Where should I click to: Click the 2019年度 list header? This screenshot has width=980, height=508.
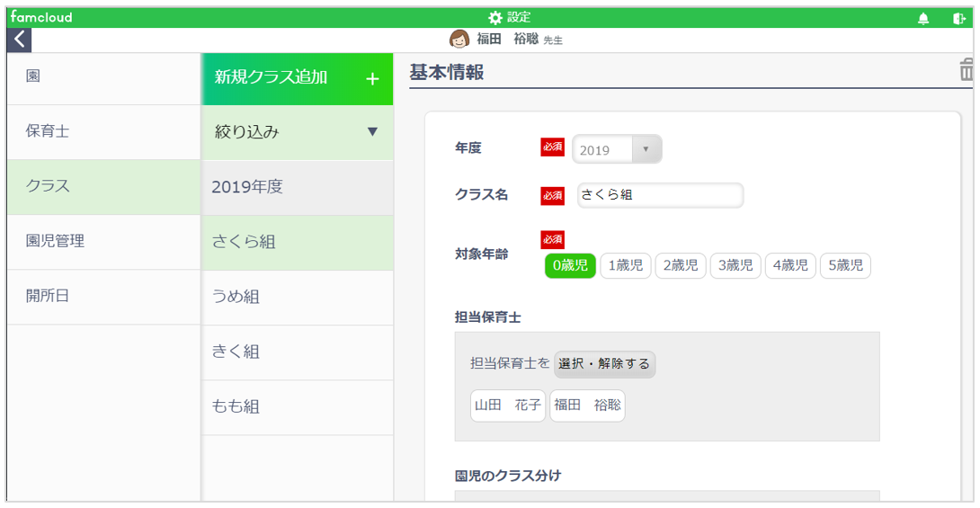click(298, 187)
